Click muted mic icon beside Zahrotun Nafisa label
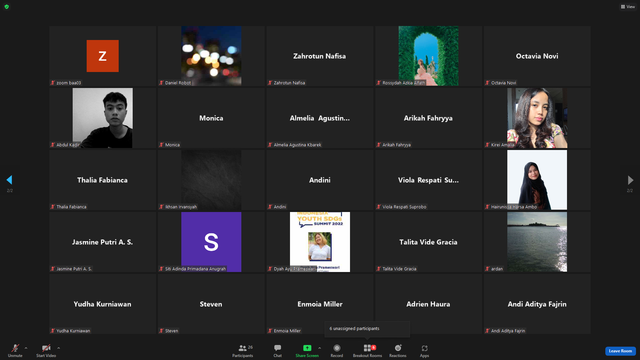This screenshot has width=640, height=360. coord(270,83)
